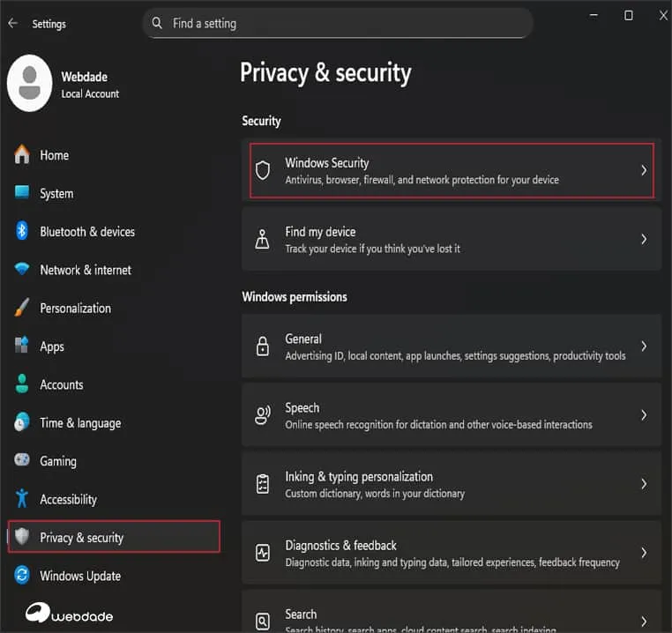Go to System settings
The image size is (672, 633).
coord(114,193)
